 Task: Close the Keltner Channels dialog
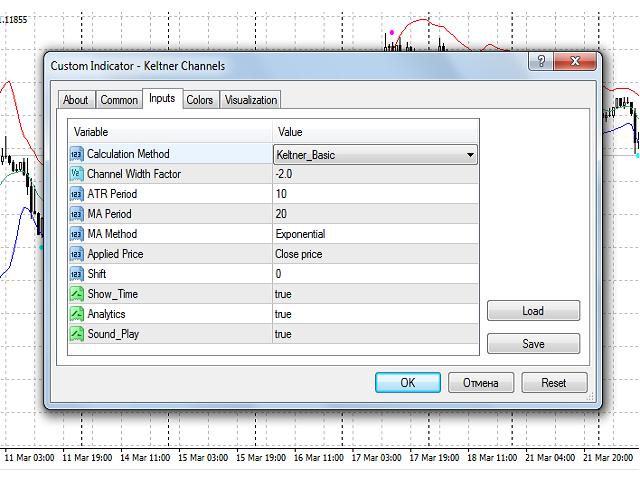[575, 61]
